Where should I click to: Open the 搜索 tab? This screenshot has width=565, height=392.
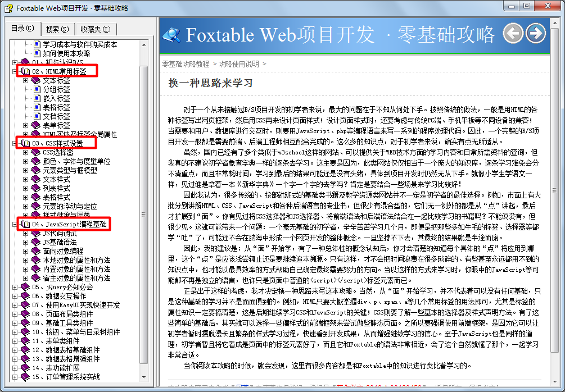click(57, 29)
